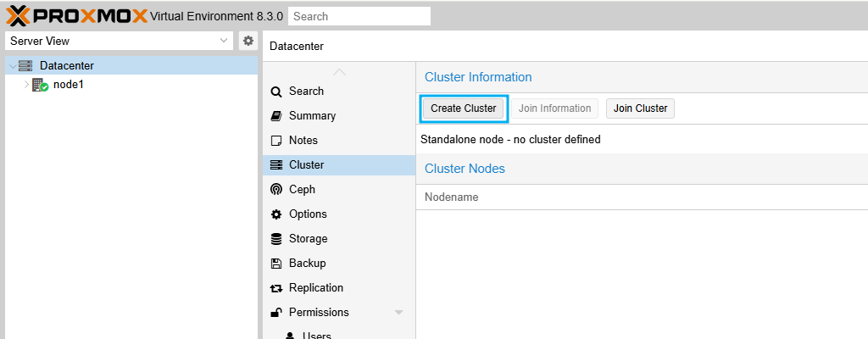Image resolution: width=868 pixels, height=339 pixels.
Task: Click the Datacenter server icon in tree
Action: click(x=25, y=66)
